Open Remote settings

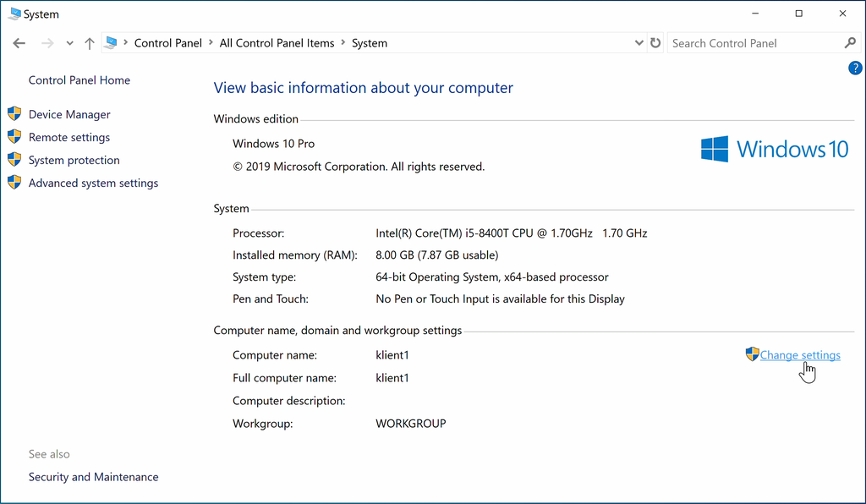69,137
